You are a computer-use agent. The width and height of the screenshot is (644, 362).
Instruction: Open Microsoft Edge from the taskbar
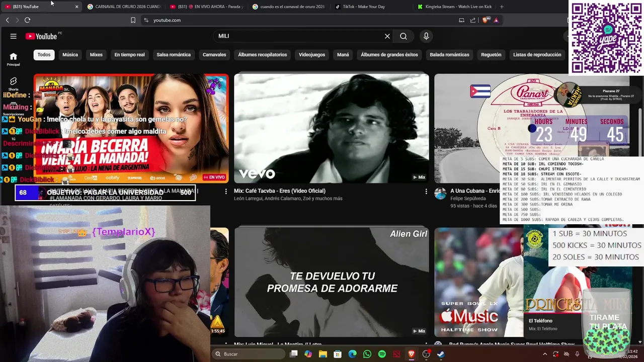pos(353,354)
